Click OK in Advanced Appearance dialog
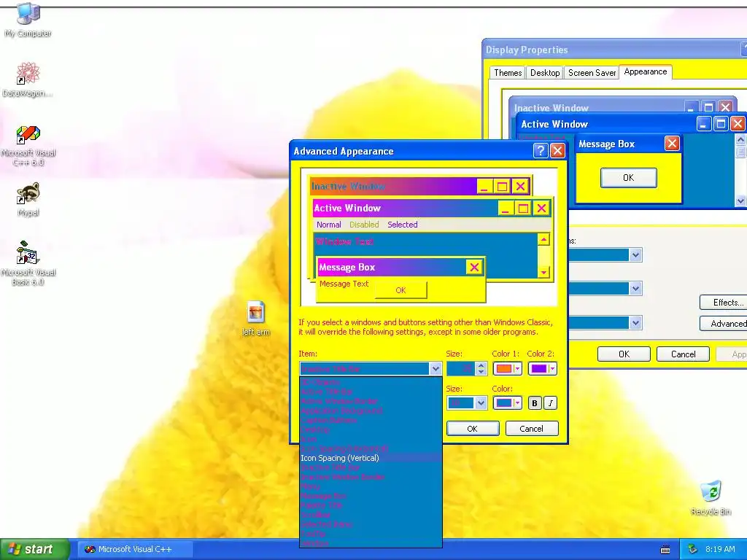 click(x=473, y=429)
